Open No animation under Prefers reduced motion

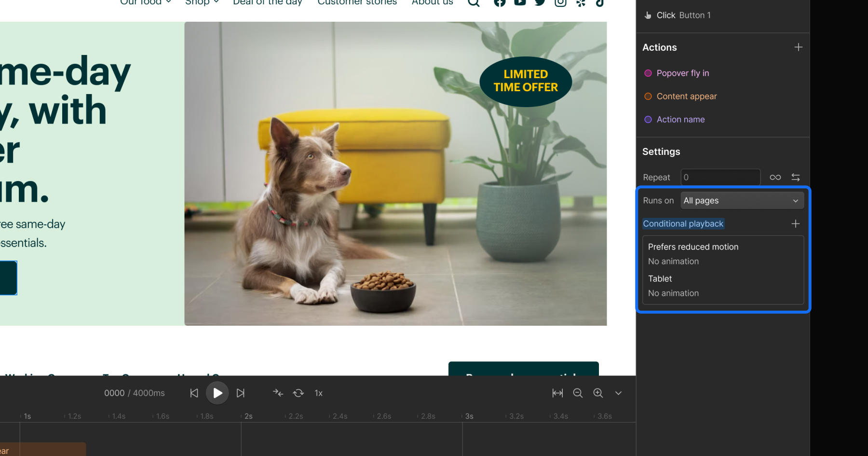[x=673, y=262]
